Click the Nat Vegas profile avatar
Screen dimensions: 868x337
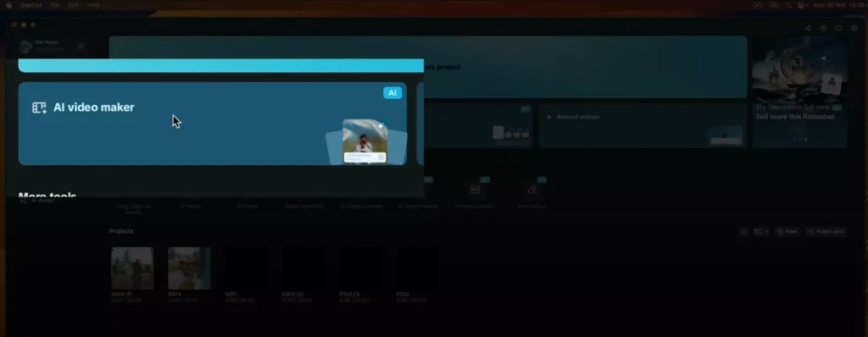(x=25, y=47)
